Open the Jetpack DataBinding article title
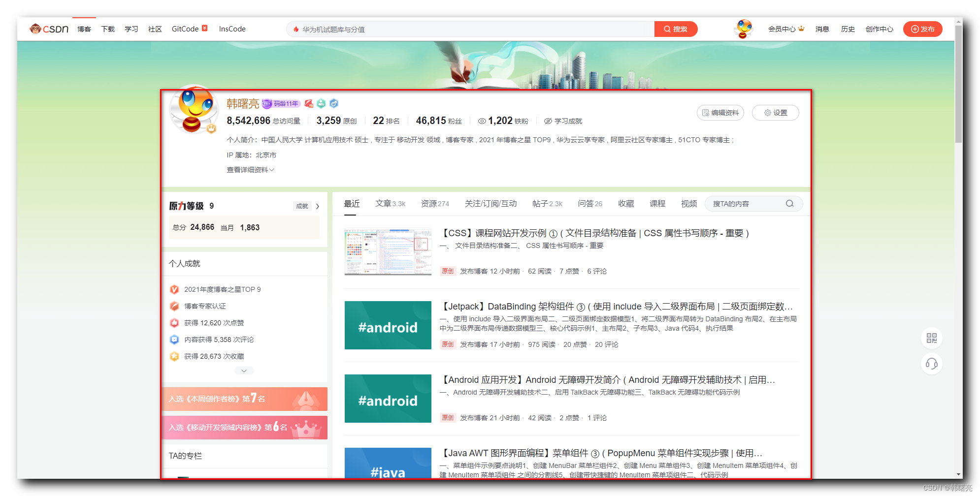980x496 pixels. tap(616, 306)
